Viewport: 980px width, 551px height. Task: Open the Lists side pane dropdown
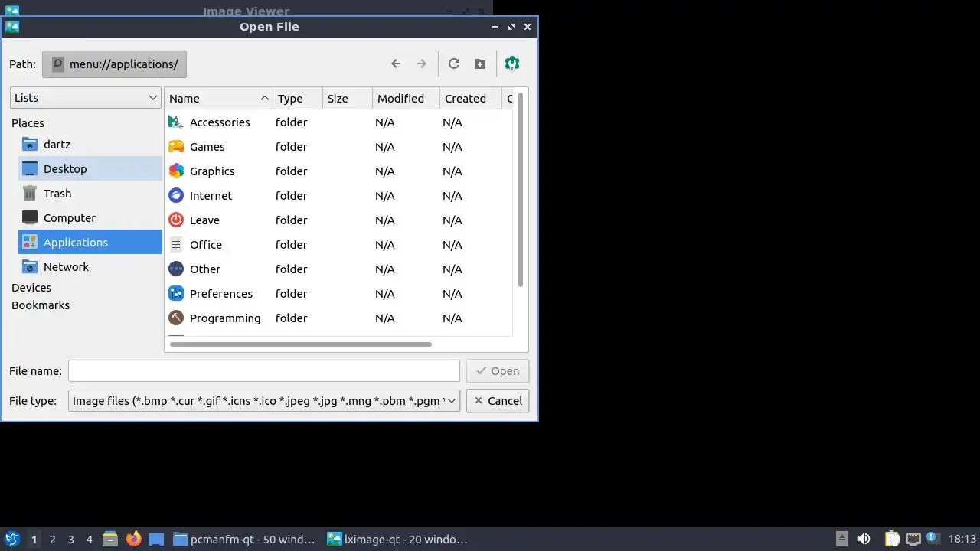(x=86, y=97)
